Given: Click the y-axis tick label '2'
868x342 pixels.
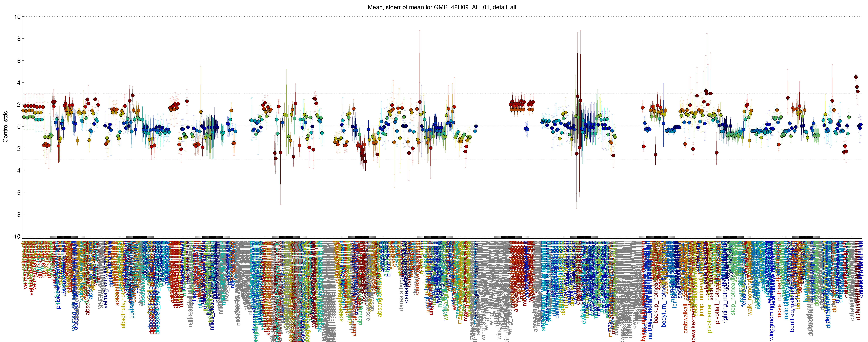Looking at the screenshot, I should [x=19, y=105].
